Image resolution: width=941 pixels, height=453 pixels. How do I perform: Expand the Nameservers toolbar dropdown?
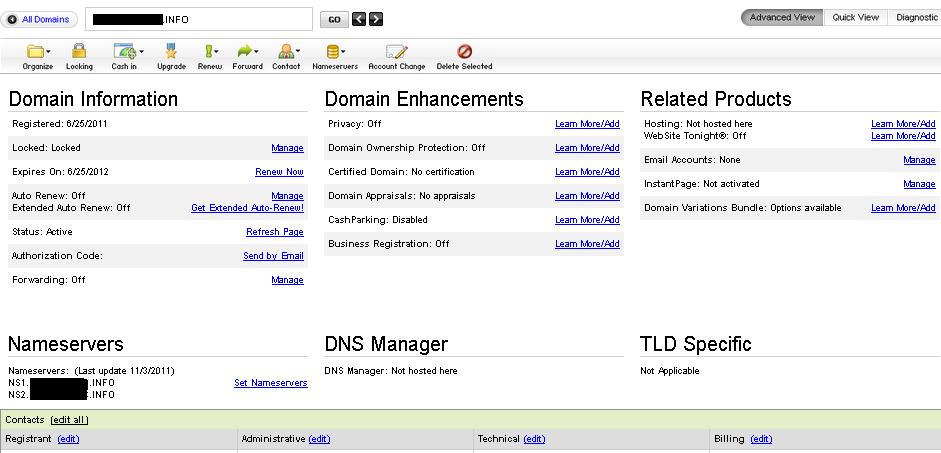[x=344, y=52]
